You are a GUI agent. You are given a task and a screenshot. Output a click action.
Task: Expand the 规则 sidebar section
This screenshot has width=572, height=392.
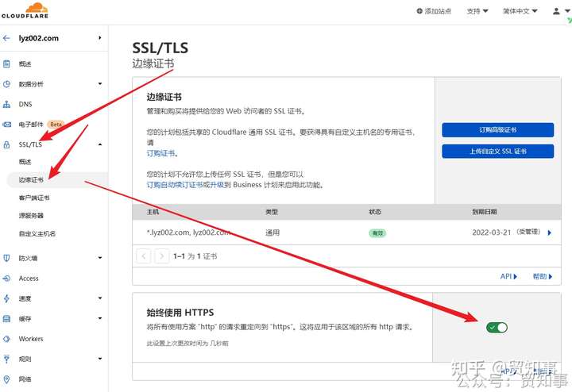tap(100, 359)
